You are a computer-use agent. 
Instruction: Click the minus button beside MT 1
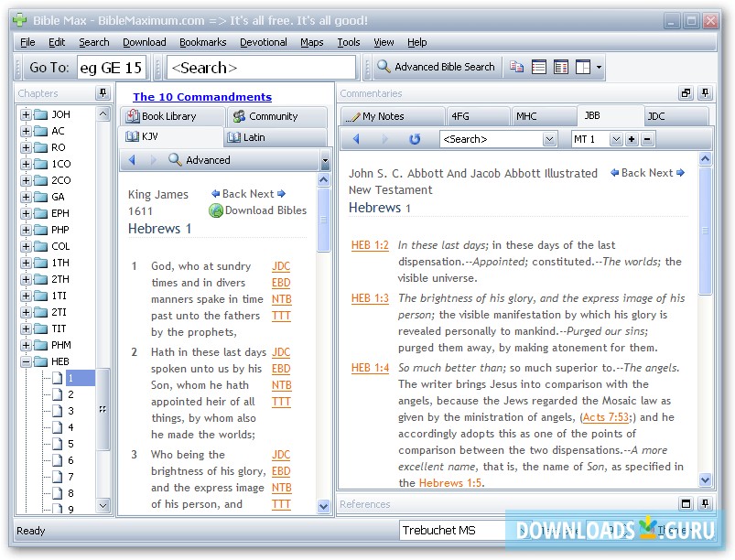click(647, 139)
